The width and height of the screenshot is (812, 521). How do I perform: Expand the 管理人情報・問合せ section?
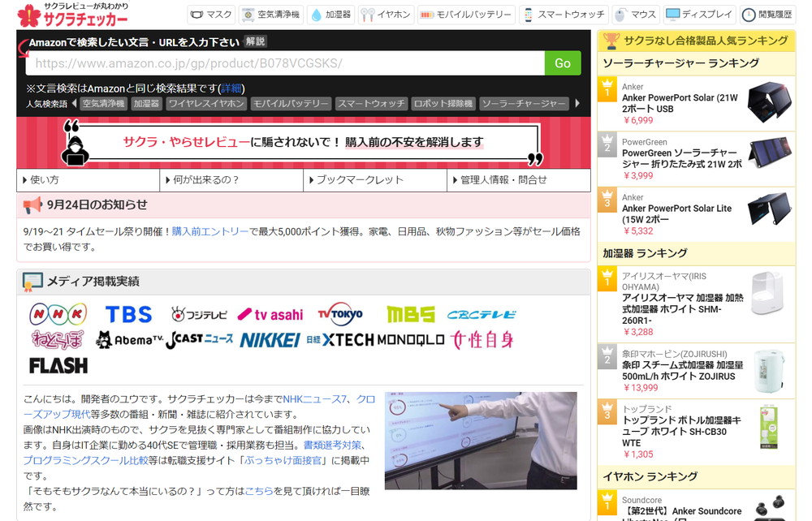[518, 180]
